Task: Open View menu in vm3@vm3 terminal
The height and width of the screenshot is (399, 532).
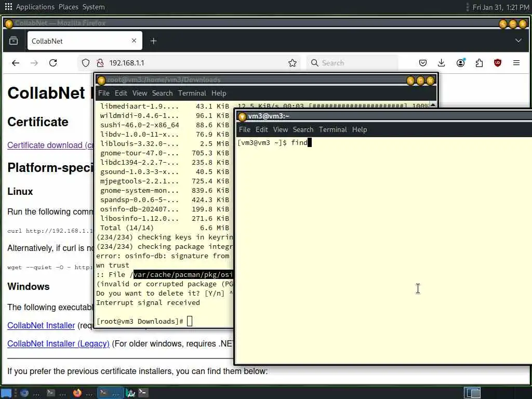Action: tap(281, 129)
